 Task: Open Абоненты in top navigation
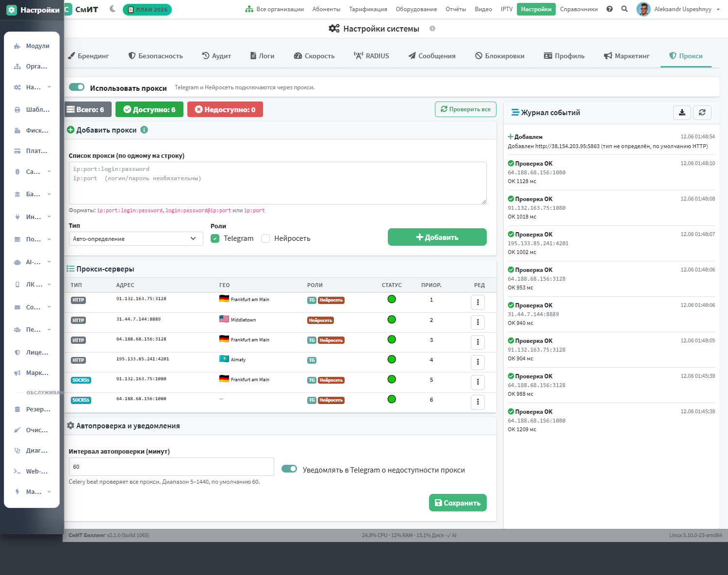pos(326,9)
